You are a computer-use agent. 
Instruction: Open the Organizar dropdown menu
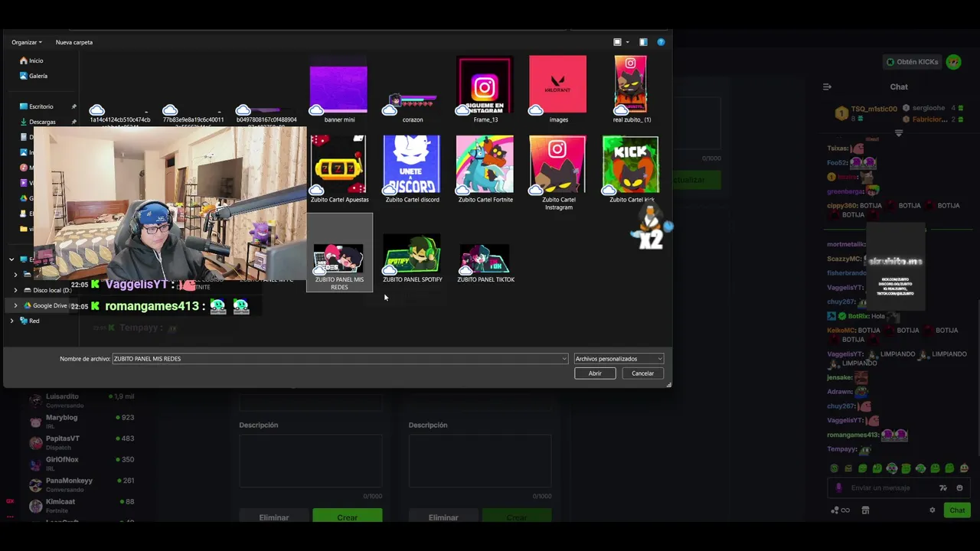27,42
